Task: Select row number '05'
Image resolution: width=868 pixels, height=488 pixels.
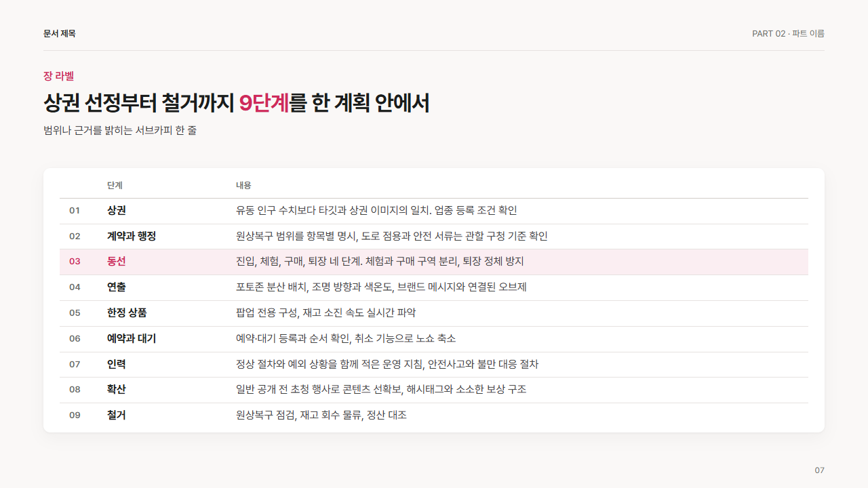Action: click(x=75, y=313)
